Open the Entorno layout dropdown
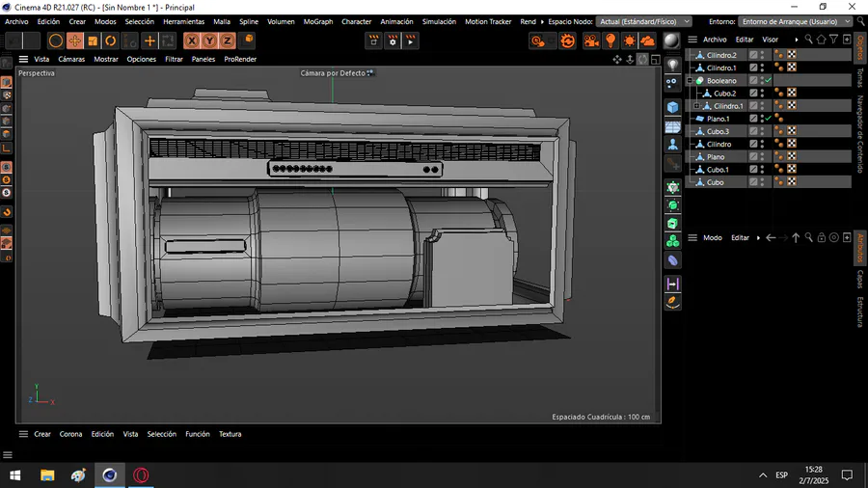Viewport: 868px width, 488px height. (x=795, y=21)
